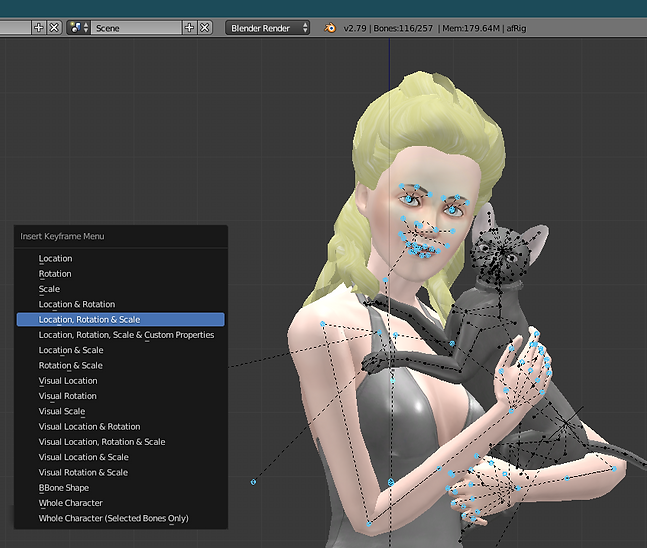This screenshot has height=548, width=647.
Task: Delete the Scene with X button
Action: pos(205,28)
